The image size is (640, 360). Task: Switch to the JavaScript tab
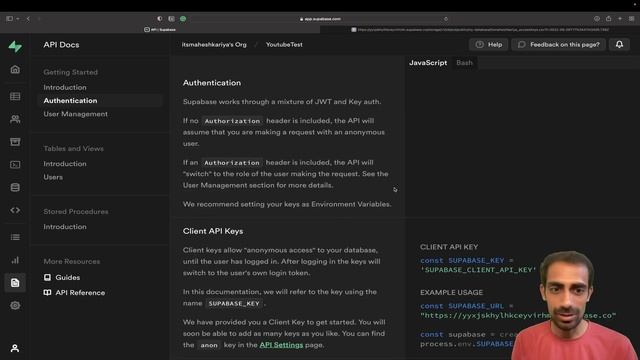pos(428,63)
